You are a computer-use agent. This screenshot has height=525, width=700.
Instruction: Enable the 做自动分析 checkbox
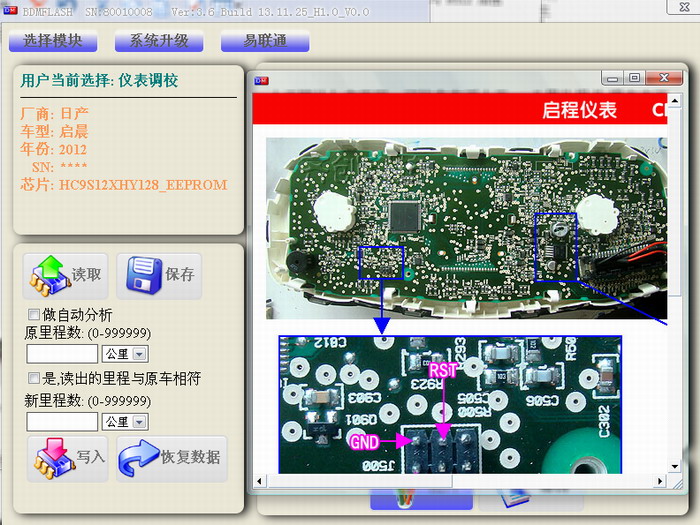coord(35,316)
